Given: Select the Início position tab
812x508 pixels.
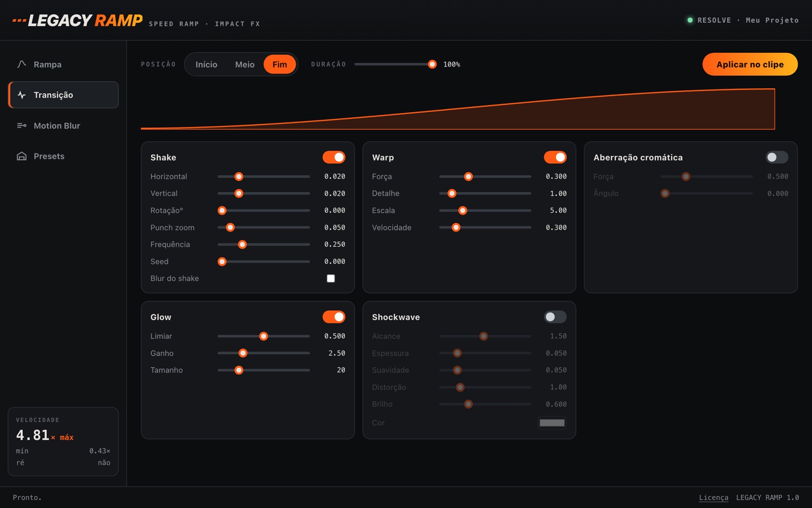Looking at the screenshot, I should (x=206, y=65).
